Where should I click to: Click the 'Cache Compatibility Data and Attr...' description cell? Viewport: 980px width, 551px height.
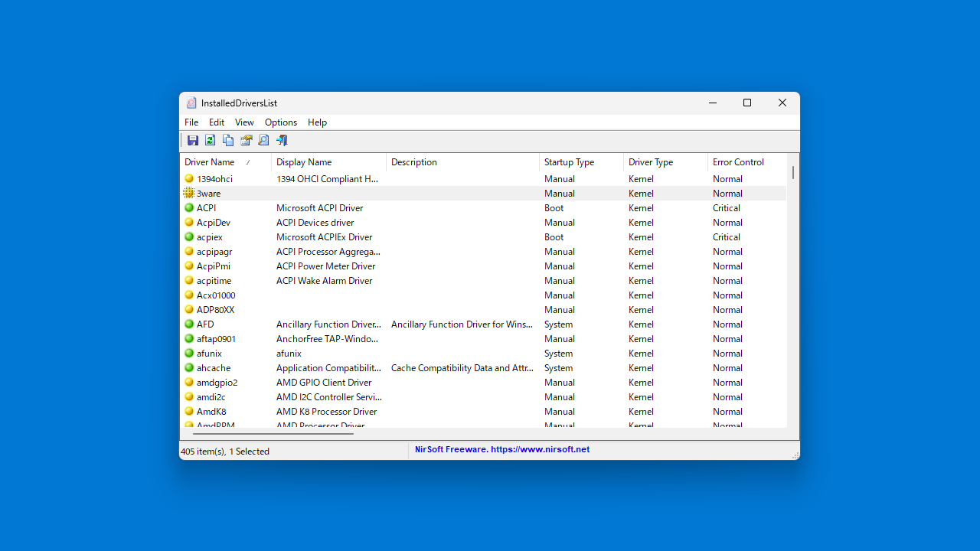click(462, 367)
